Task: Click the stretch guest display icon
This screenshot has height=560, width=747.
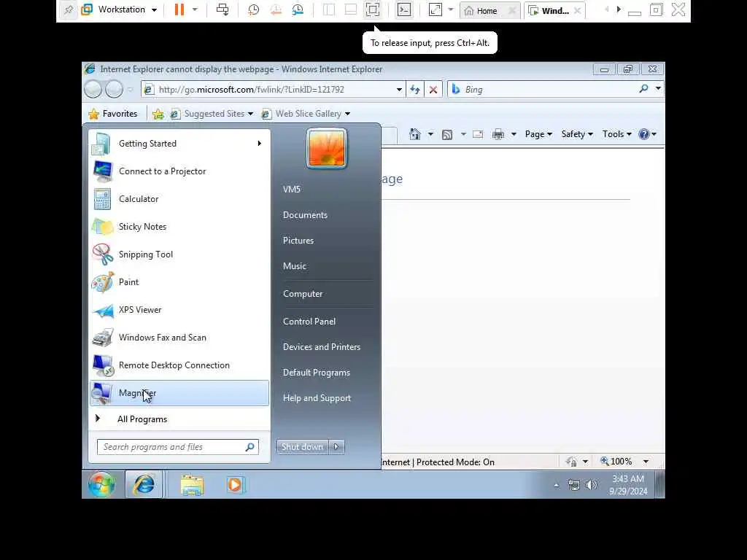Action: click(x=436, y=9)
